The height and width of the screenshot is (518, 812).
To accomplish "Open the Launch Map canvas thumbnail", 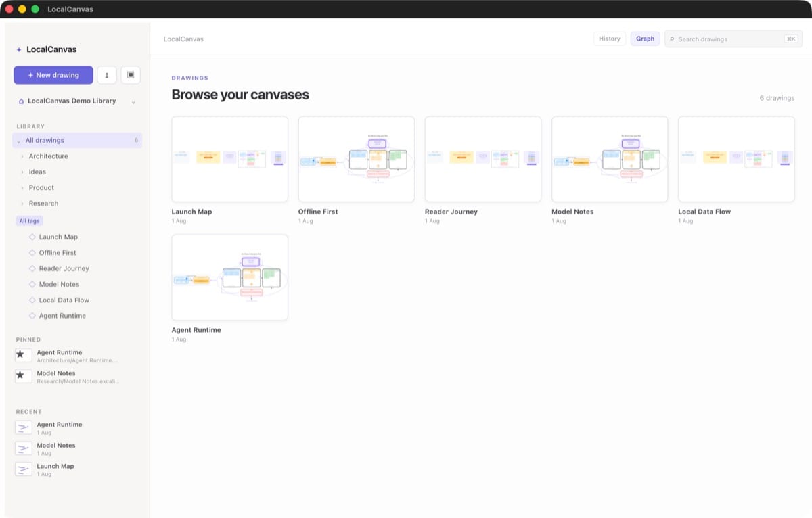I will 229,159.
